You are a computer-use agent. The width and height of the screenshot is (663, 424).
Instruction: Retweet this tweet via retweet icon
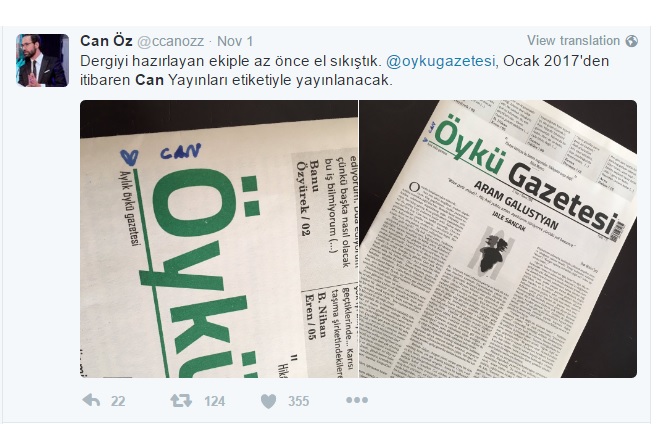click(181, 400)
